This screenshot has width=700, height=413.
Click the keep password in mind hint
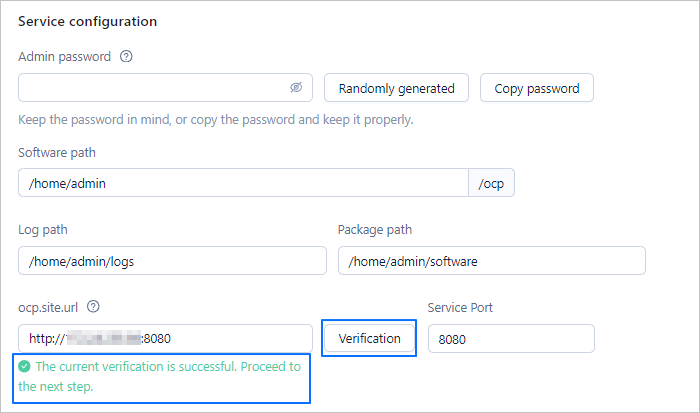[215, 120]
